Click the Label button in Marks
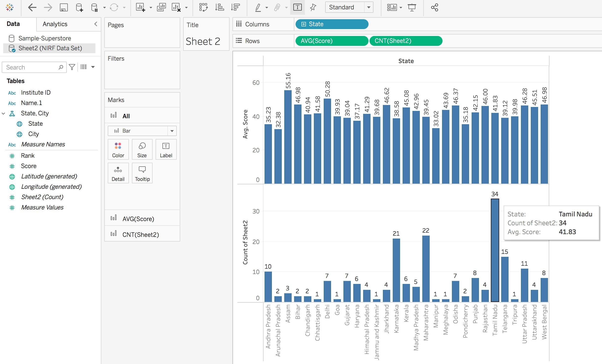The image size is (602, 364). (166, 149)
